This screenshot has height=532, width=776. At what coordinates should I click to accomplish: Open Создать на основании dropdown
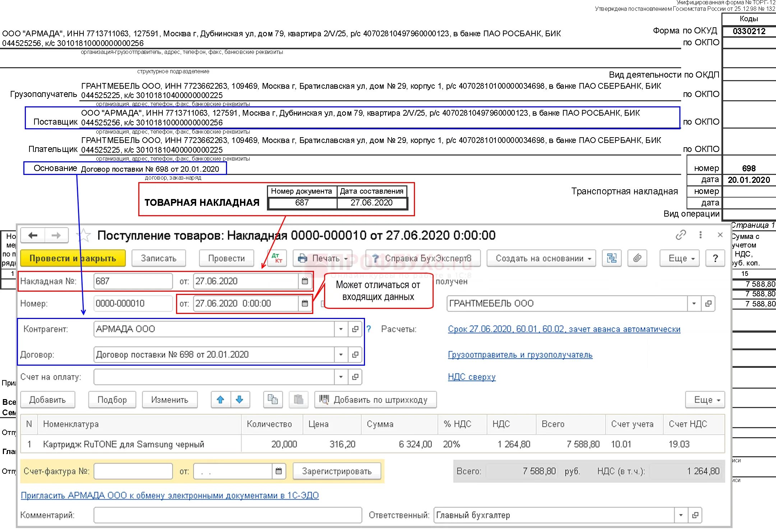tap(541, 258)
